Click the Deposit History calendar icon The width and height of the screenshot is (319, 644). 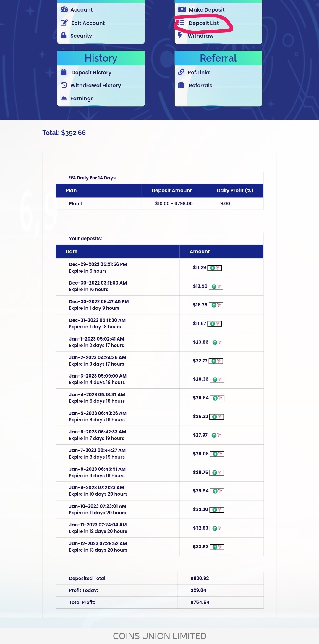coord(64,72)
